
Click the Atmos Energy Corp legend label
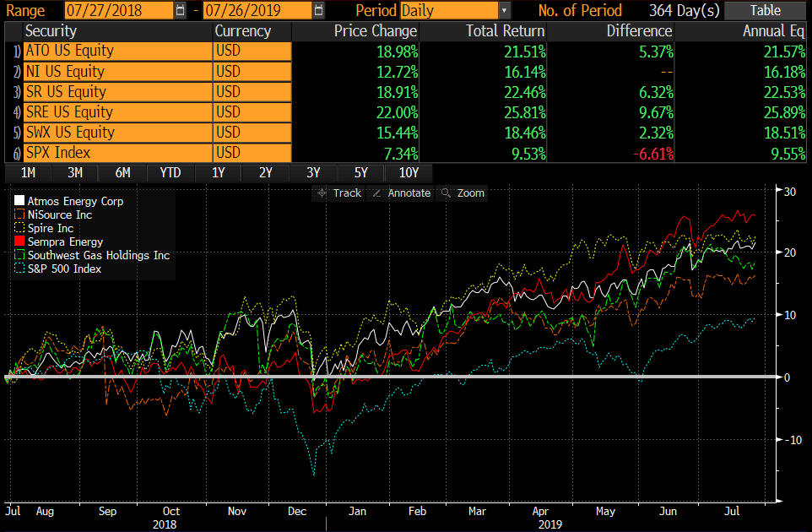(x=76, y=201)
